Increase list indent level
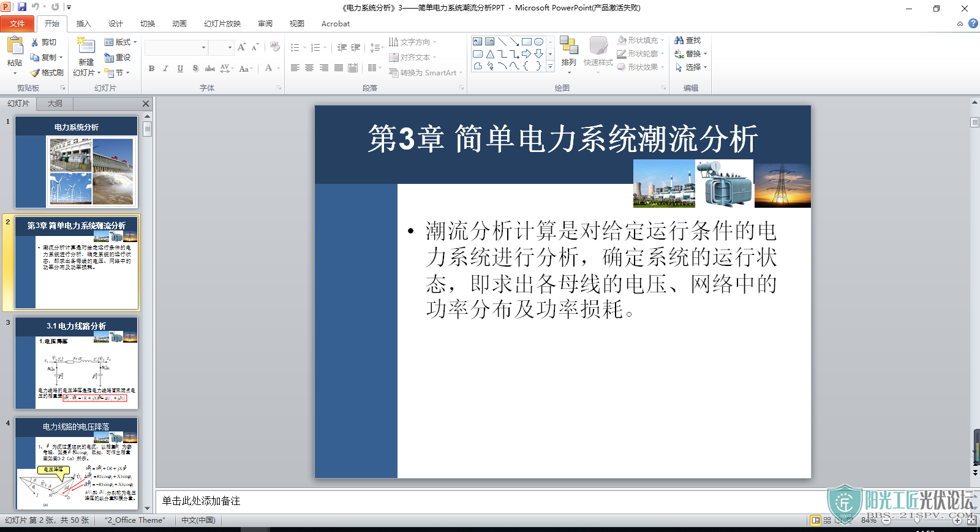Screen dimensions: 980x532 click(x=356, y=47)
